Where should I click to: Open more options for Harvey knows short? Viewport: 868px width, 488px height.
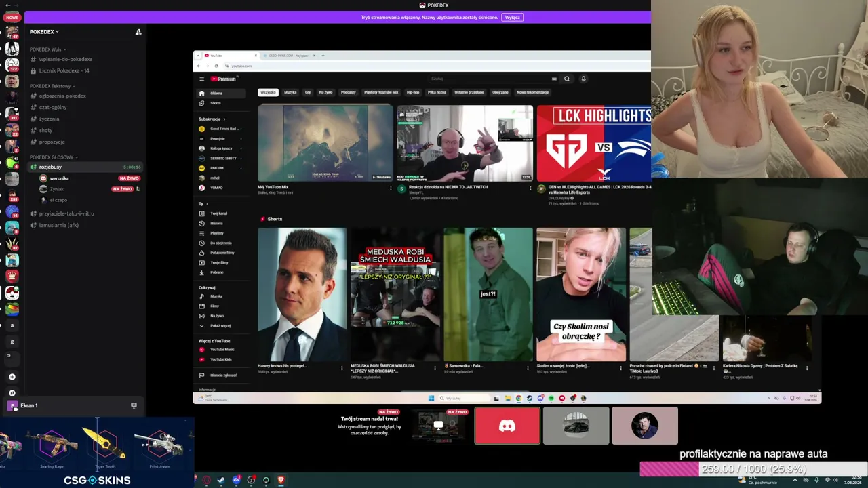click(x=342, y=368)
